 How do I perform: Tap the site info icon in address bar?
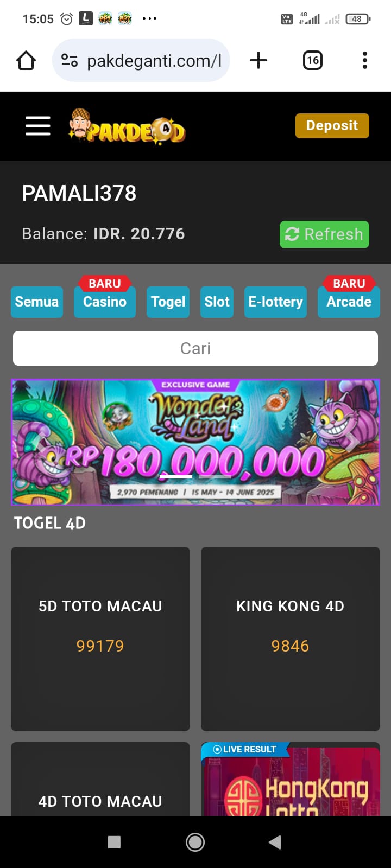coord(70,60)
